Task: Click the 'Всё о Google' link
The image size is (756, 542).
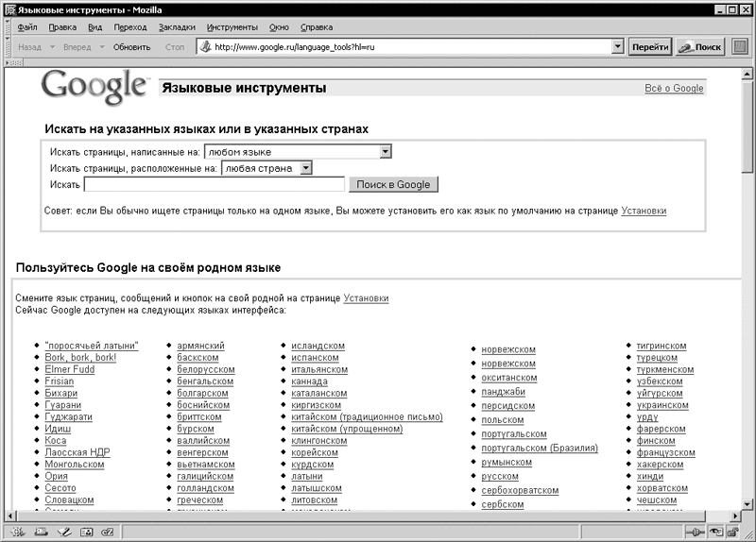Action: pyautogui.click(x=674, y=88)
